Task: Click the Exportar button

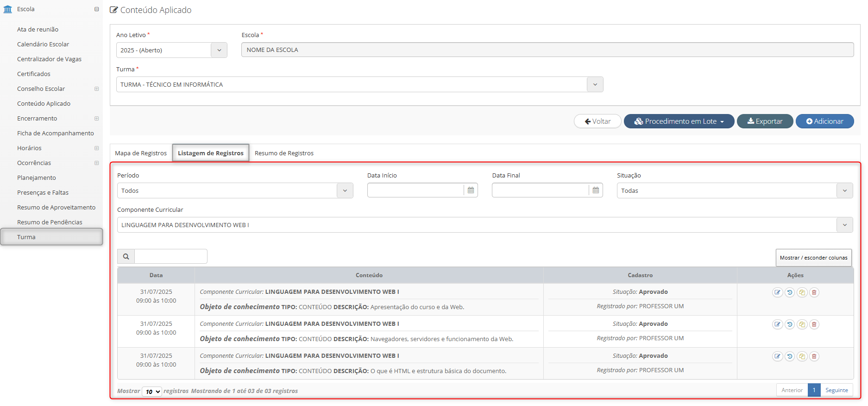Action: [765, 121]
